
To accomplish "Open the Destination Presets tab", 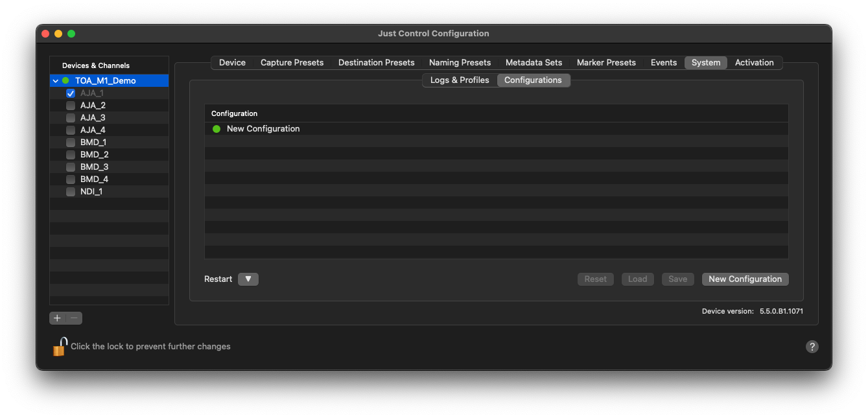I will [377, 63].
